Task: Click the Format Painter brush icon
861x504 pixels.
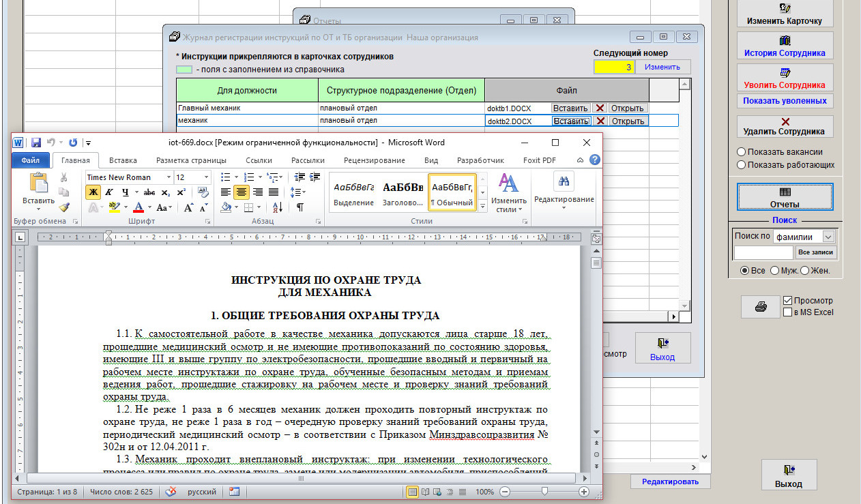Action: (63, 207)
